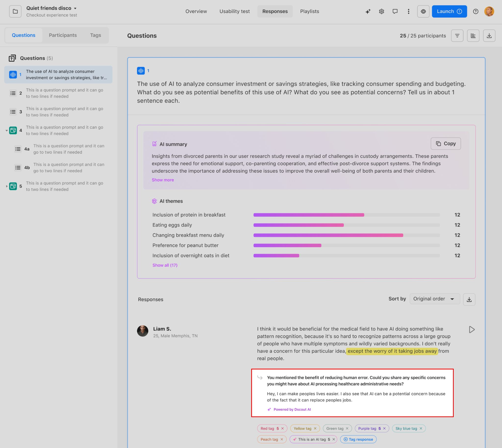Click the chart view icon in Questions header
502x448 pixels.
pyautogui.click(x=473, y=36)
